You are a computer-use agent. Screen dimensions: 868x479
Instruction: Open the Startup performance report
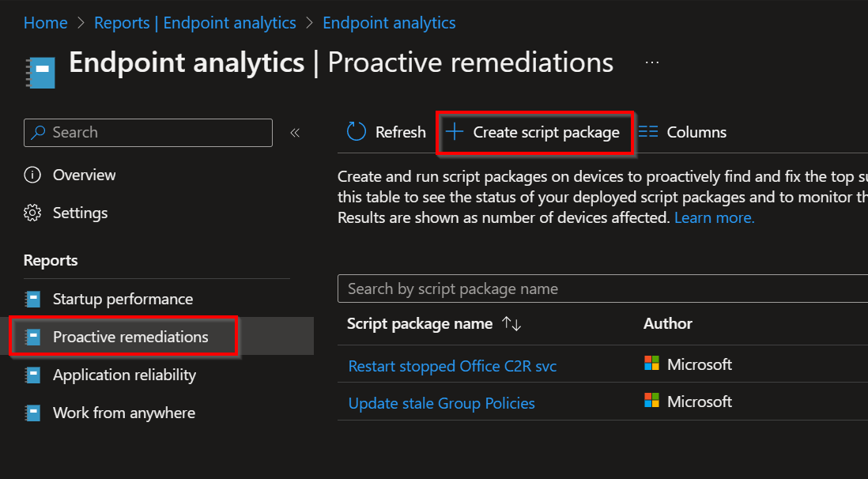(x=123, y=299)
